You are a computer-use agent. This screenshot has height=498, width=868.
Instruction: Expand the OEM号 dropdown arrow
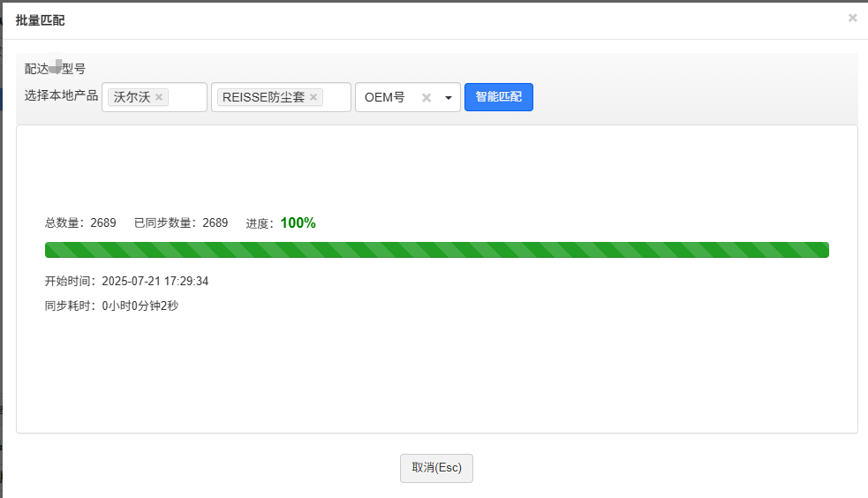448,98
